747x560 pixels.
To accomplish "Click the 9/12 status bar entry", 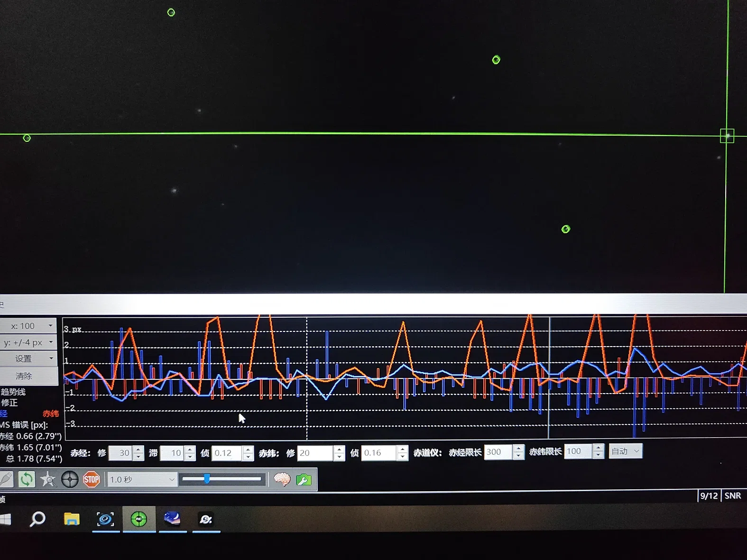I will click(709, 496).
